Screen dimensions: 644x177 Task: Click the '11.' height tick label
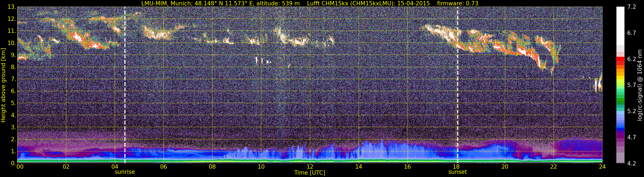click(12, 31)
